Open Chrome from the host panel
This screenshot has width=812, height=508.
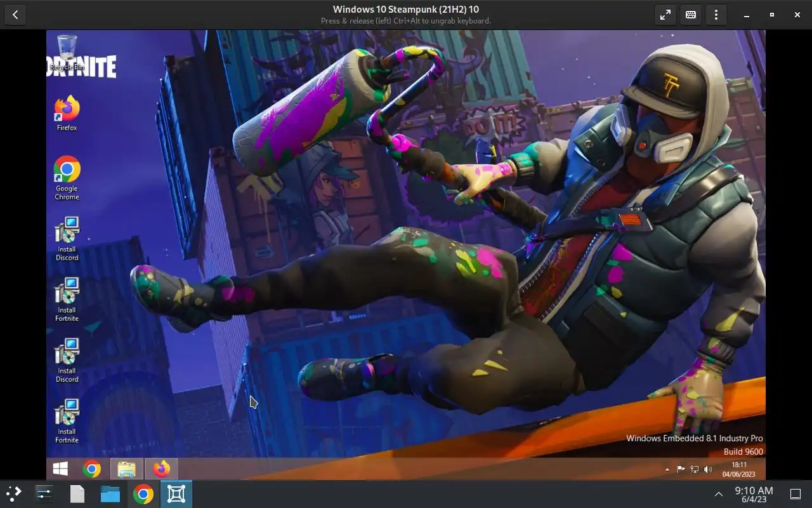tap(143, 494)
